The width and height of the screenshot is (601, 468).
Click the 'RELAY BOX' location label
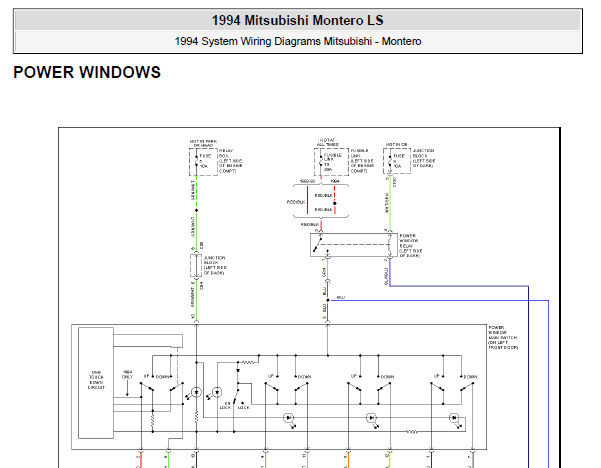coord(230,161)
